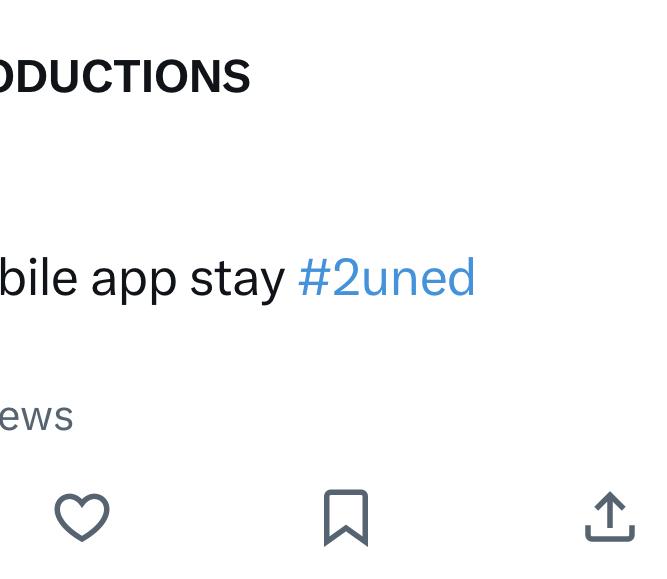This screenshot has width=667, height=579.
Task: Toggle the bookmark ribbon icon
Action: [x=346, y=517]
